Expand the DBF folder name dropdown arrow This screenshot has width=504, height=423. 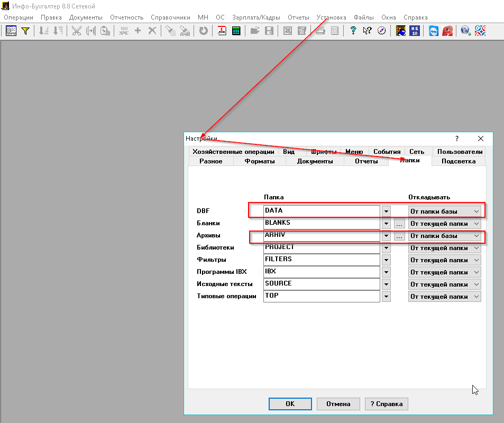point(387,212)
